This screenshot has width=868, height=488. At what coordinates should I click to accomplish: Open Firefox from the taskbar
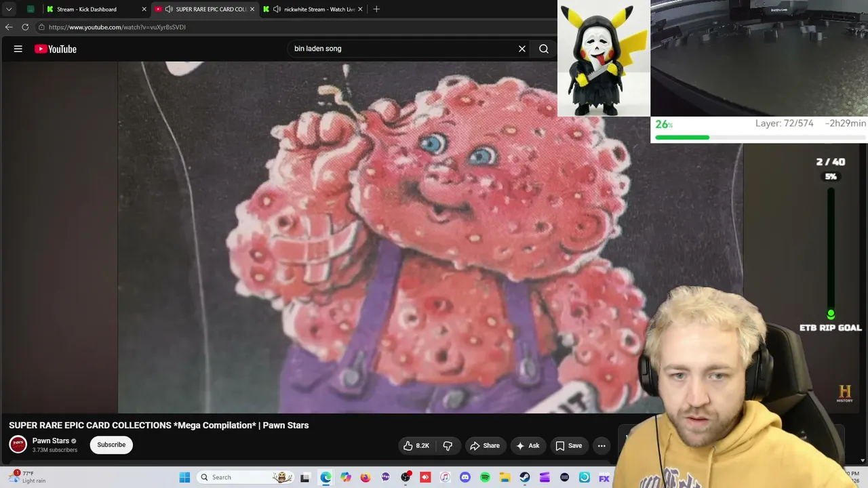click(x=366, y=477)
